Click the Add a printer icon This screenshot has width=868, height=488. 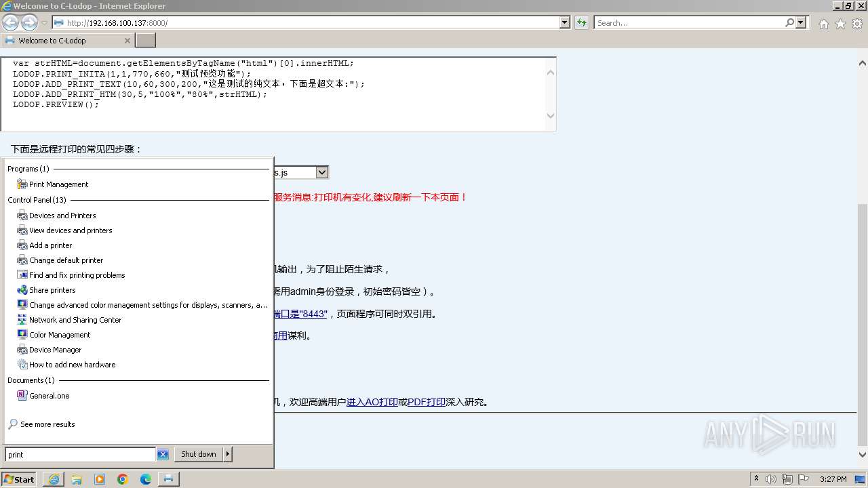(22, 245)
